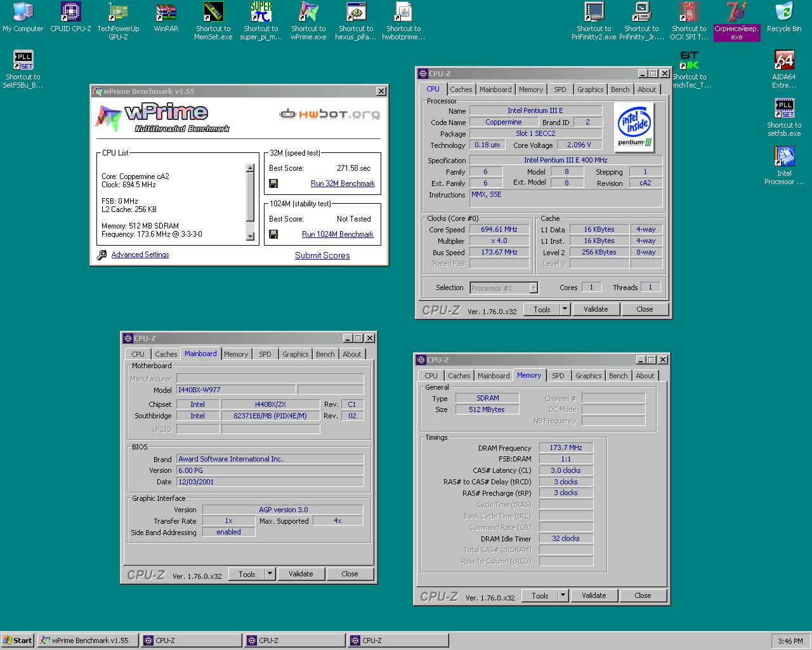The height and width of the screenshot is (650, 812).
Task: Switch to Caches tab in CPU window
Action: click(461, 90)
